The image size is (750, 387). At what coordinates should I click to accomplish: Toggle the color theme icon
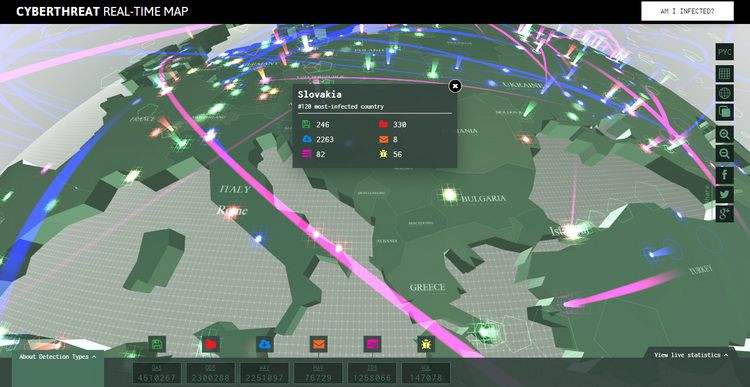click(x=725, y=112)
